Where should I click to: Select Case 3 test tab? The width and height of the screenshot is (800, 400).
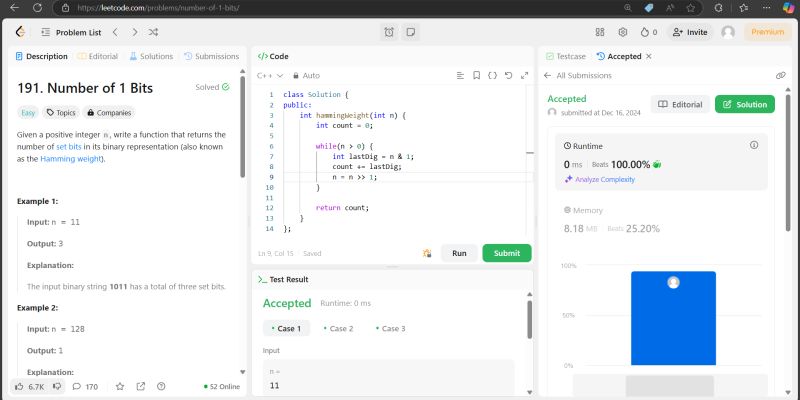390,329
